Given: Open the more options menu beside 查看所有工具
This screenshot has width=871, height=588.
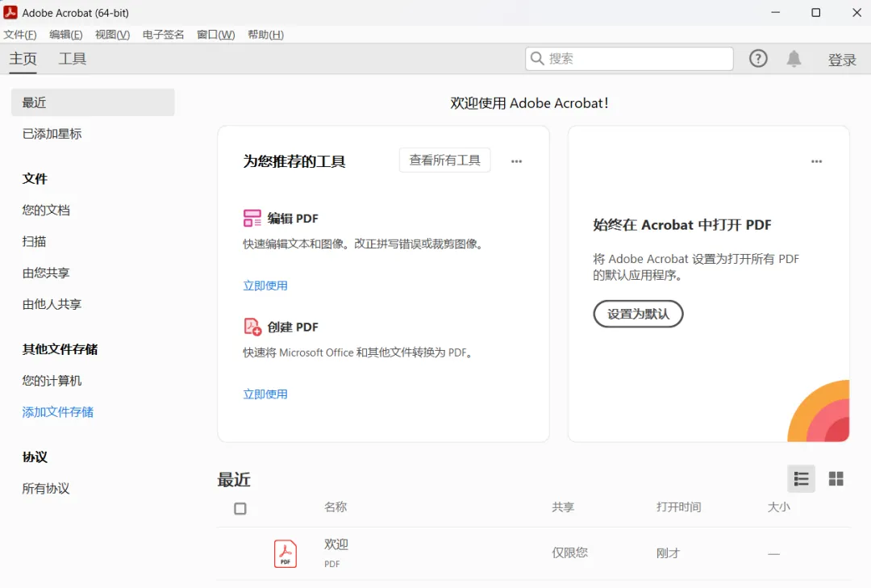Looking at the screenshot, I should tap(517, 161).
